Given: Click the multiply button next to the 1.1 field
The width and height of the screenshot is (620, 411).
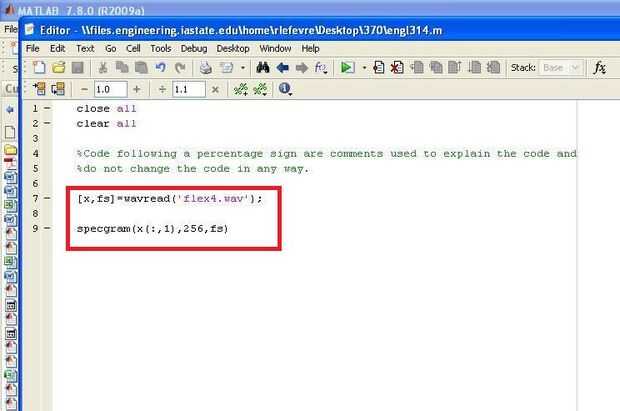Looking at the screenshot, I should [215, 90].
